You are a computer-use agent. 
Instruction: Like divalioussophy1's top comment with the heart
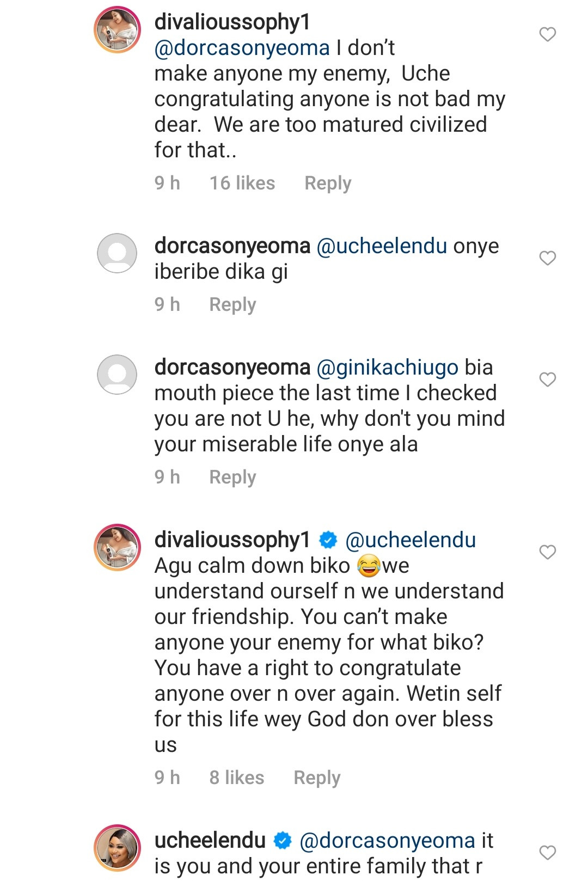pyautogui.click(x=547, y=34)
